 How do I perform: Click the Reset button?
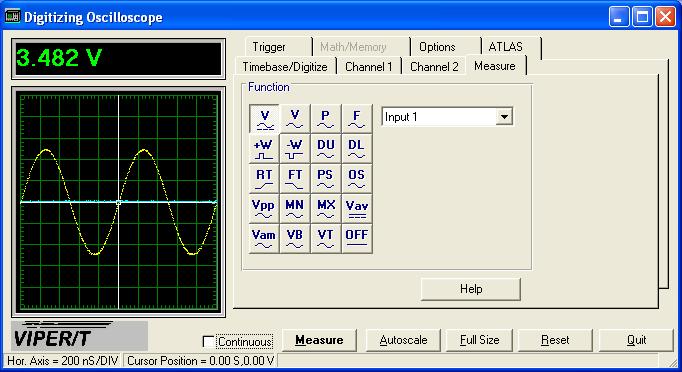[555, 340]
